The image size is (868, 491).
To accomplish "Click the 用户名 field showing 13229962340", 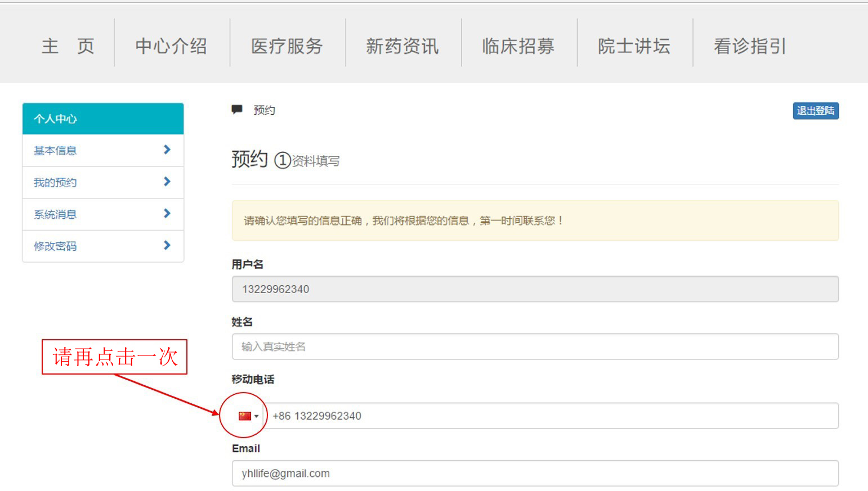I will pos(535,289).
